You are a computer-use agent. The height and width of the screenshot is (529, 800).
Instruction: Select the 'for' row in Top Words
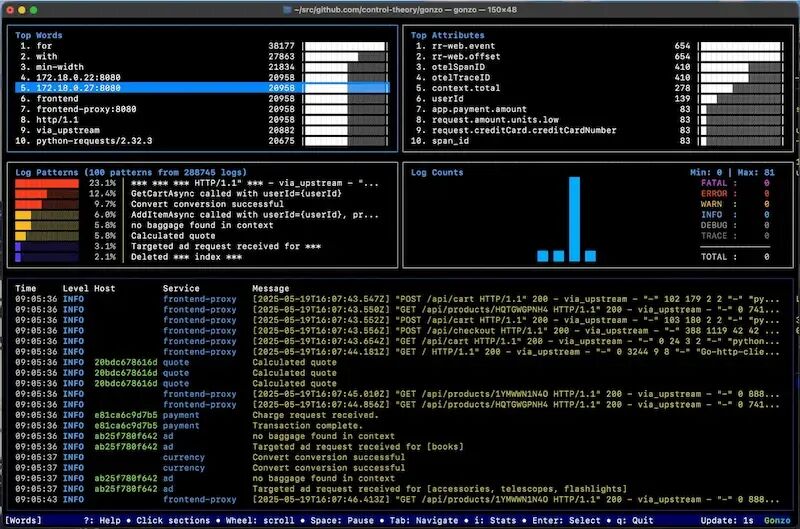(x=202, y=46)
